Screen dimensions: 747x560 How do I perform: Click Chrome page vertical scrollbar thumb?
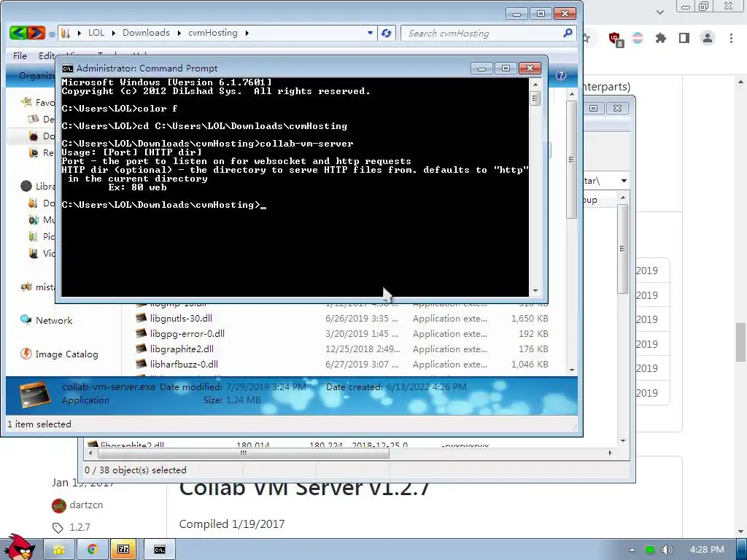point(740,342)
